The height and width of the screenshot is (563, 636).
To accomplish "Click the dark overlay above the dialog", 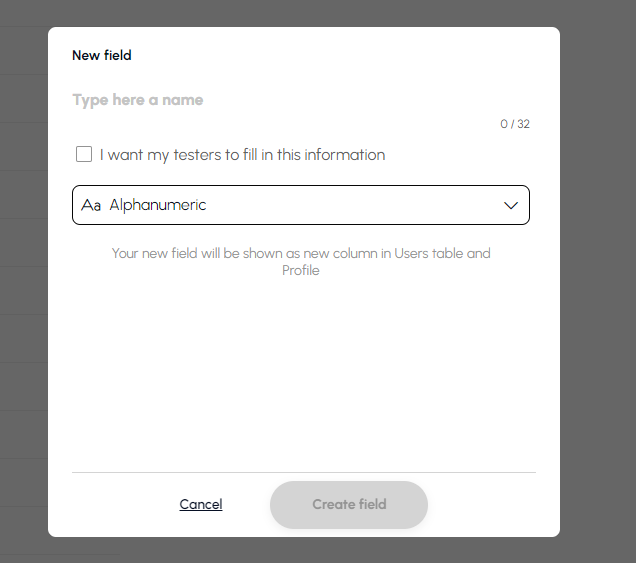I will coord(300,12).
